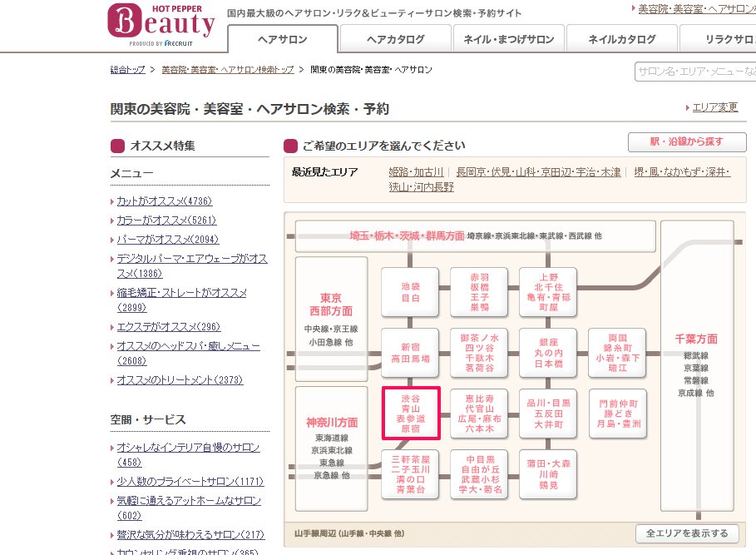The width and height of the screenshot is (756, 555).
Task: Open recently viewed area 姫路・加古川
Action: [x=416, y=172]
